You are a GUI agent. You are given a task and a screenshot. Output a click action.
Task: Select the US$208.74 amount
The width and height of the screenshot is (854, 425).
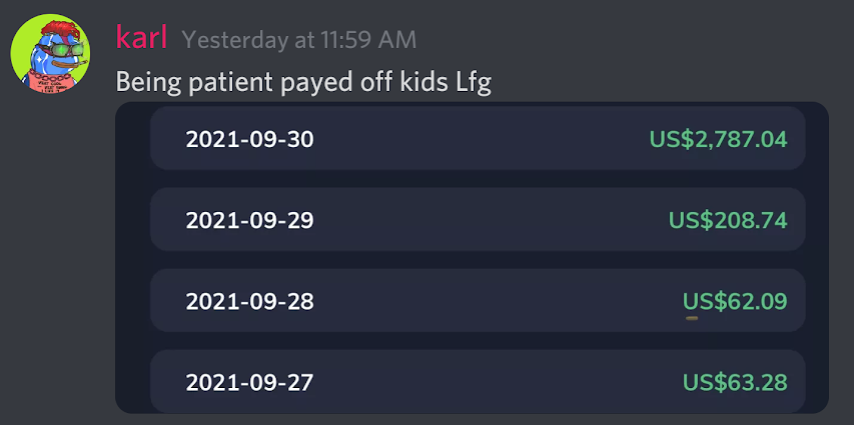pos(728,220)
